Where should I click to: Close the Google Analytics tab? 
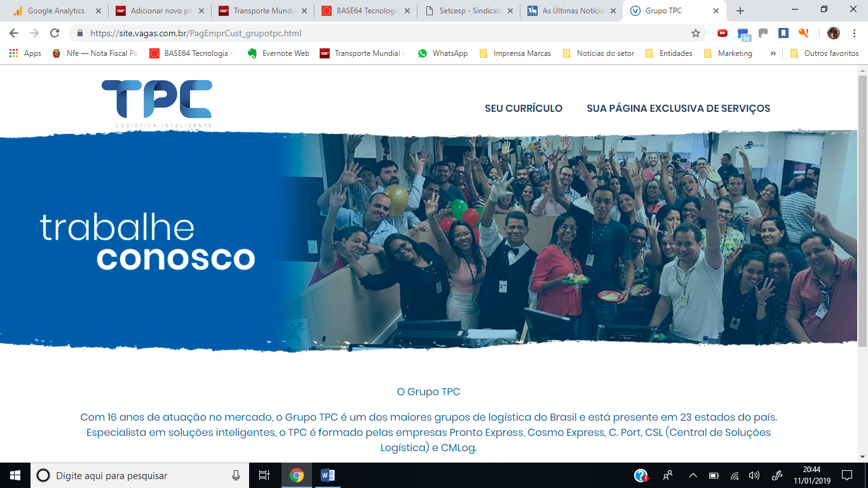(x=98, y=11)
